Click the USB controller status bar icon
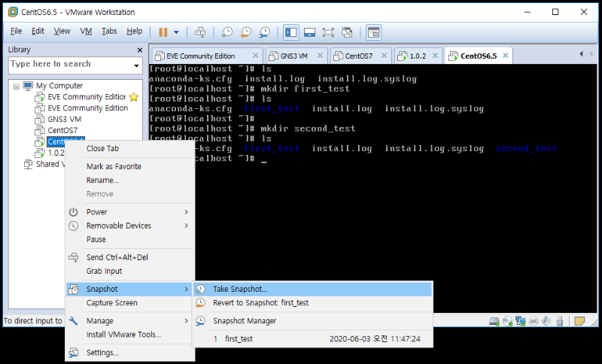The image size is (602, 364). [x=559, y=321]
